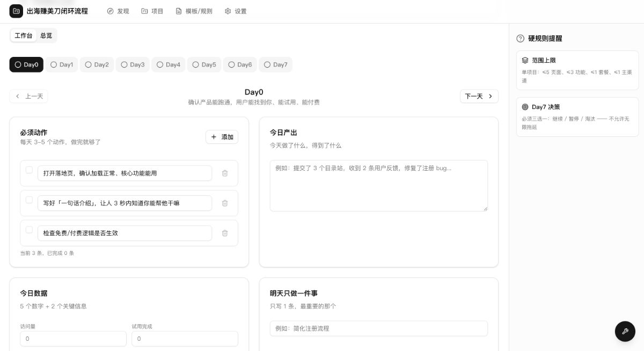Click the floating wrench button bottom right
The image size is (644, 351).
(625, 331)
